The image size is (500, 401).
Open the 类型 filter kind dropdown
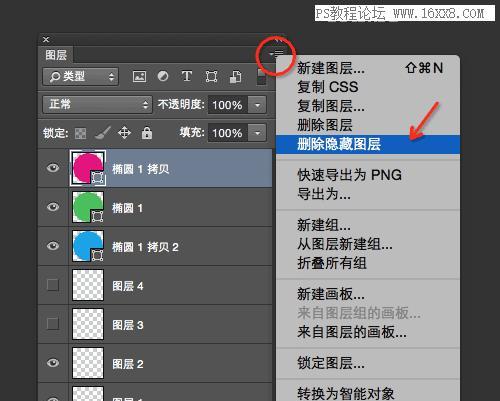point(81,77)
